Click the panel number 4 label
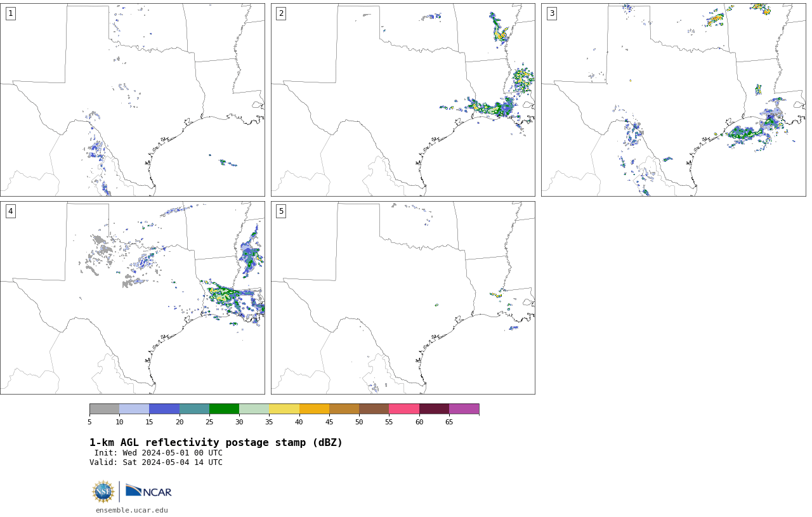Image resolution: width=812 pixels, height=517 pixels. coord(11,211)
